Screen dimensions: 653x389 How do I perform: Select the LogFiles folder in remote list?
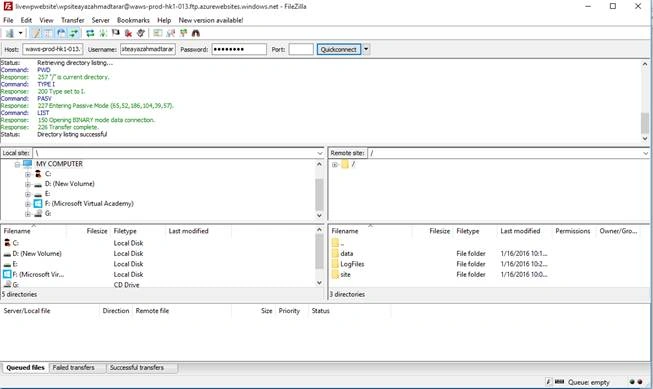352,264
